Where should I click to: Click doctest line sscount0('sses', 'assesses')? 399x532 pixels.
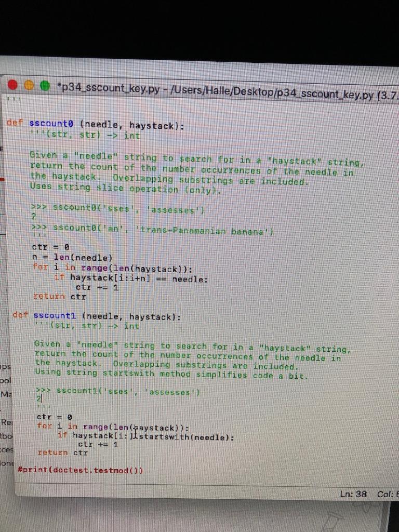[x=117, y=208]
